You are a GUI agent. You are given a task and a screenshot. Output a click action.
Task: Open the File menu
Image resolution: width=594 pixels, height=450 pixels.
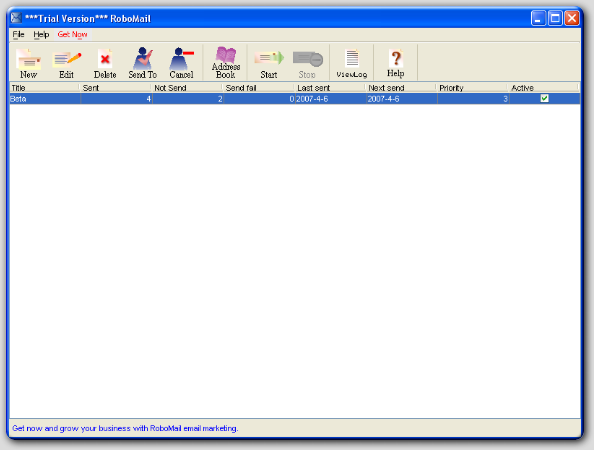18,34
